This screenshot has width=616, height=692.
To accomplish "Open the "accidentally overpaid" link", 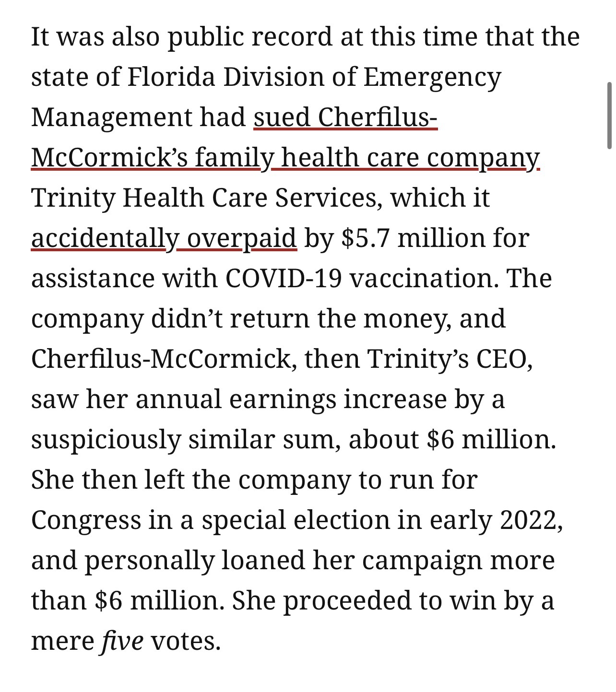I will pos(164,238).
